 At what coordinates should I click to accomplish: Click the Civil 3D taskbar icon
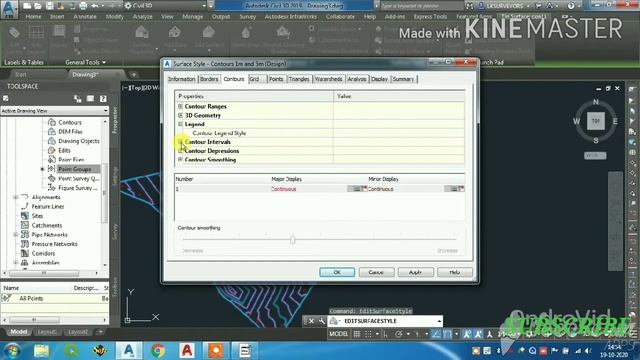(129, 351)
